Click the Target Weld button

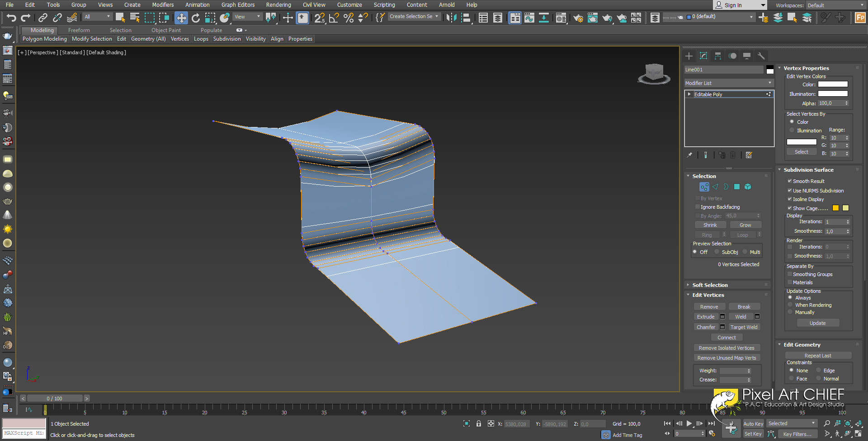click(x=744, y=327)
